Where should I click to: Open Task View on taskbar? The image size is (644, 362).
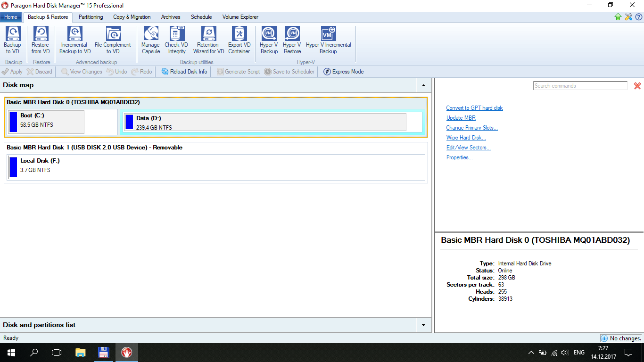pyautogui.click(x=57, y=352)
